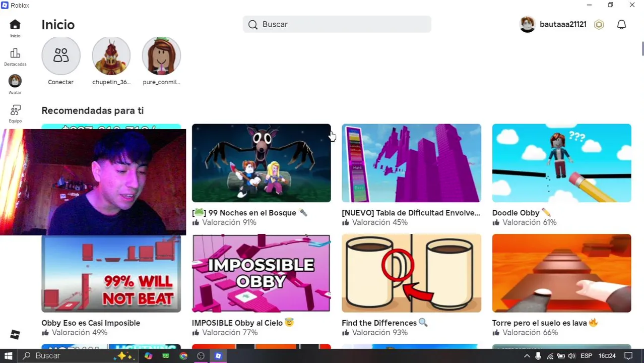The height and width of the screenshot is (363, 644).
Task: Click the Valoración 66% rating text
Action: [530, 333]
